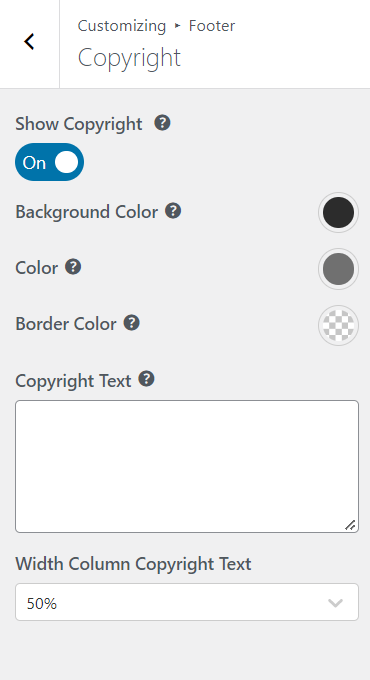Click the textarea resize handle corner
Image resolution: width=370 pixels, height=680 pixels.
tap(350, 525)
